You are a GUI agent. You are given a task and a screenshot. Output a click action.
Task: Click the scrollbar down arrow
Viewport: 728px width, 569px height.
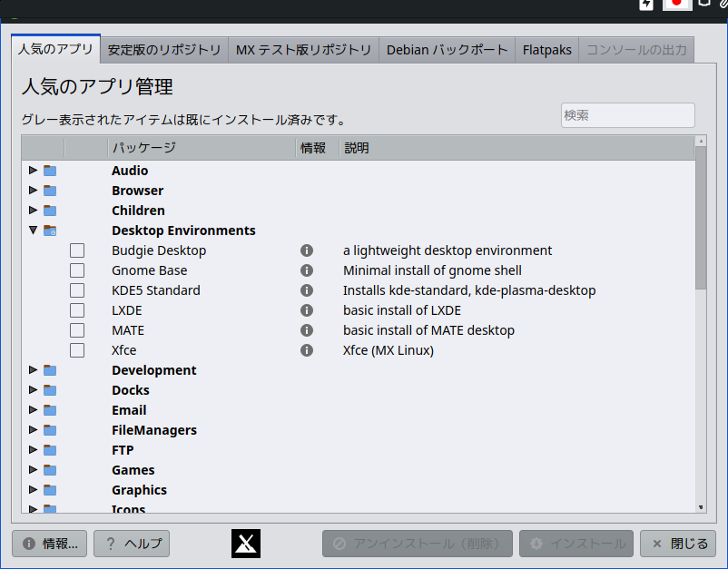pos(701,507)
